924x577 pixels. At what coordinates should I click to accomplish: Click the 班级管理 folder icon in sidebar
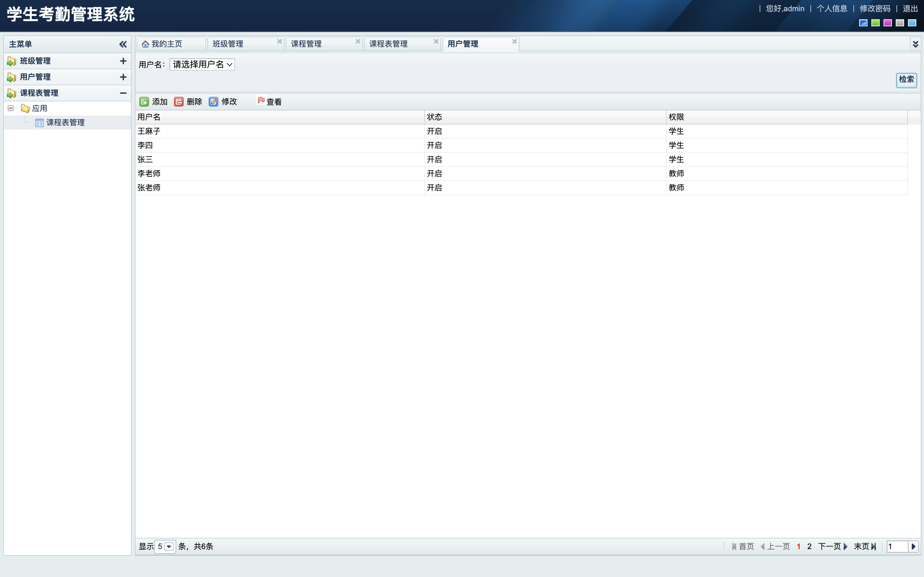coord(12,61)
